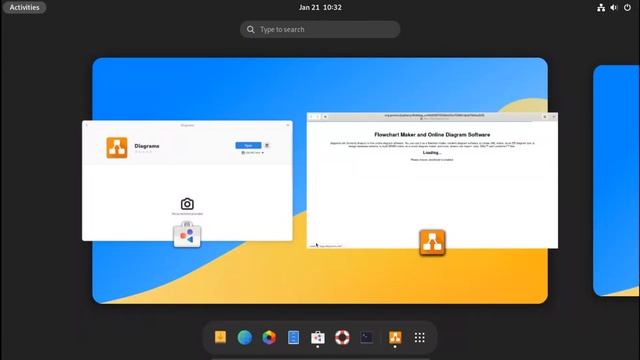Open the network status icon in system tray
The image size is (640, 360).
[x=601, y=7]
